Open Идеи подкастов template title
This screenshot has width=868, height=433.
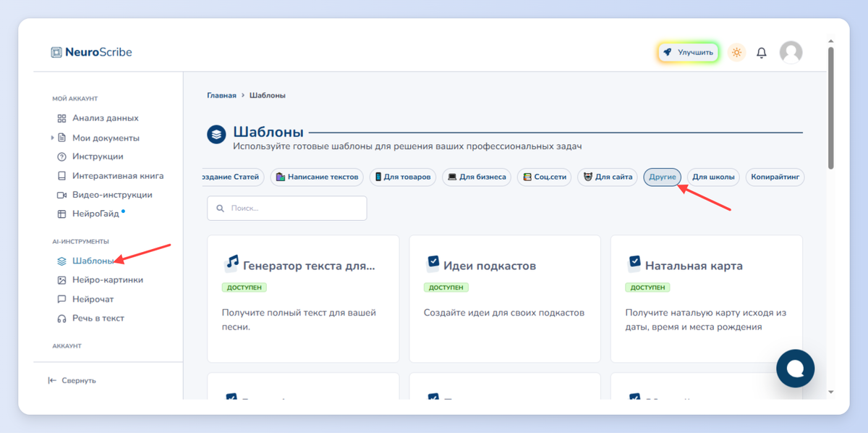coord(490,266)
